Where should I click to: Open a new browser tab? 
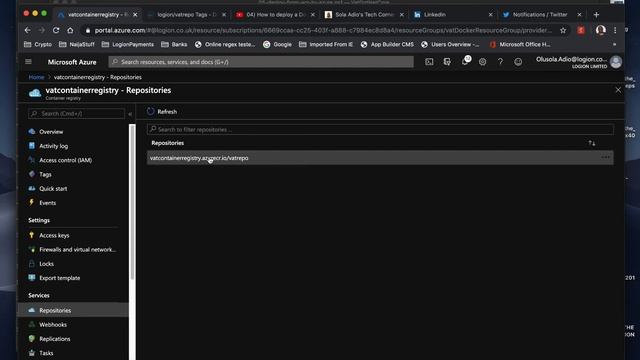[x=596, y=15]
